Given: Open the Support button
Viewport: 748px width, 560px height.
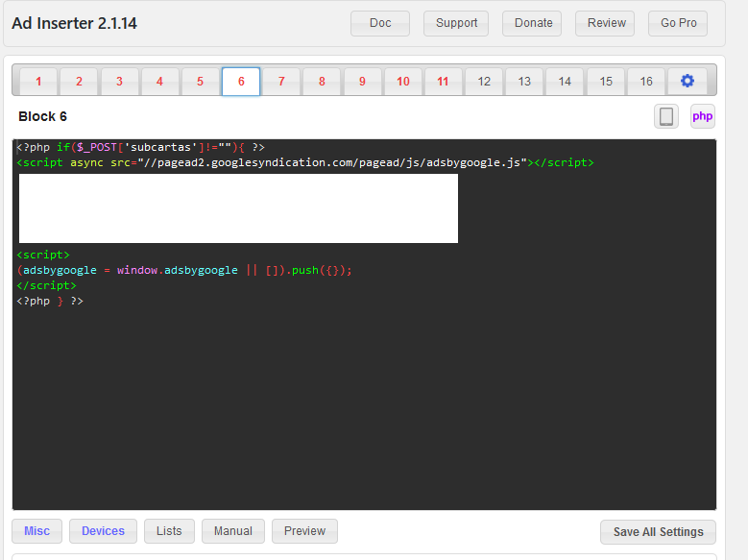Looking at the screenshot, I should click(456, 23).
